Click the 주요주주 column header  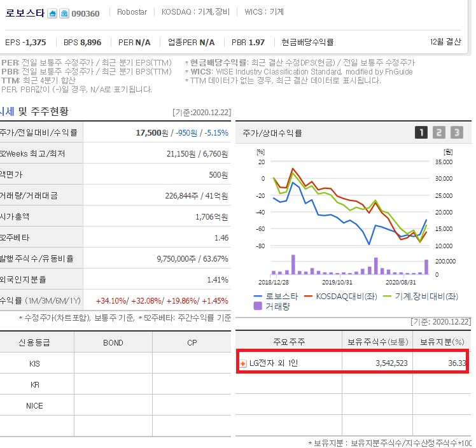289,342
